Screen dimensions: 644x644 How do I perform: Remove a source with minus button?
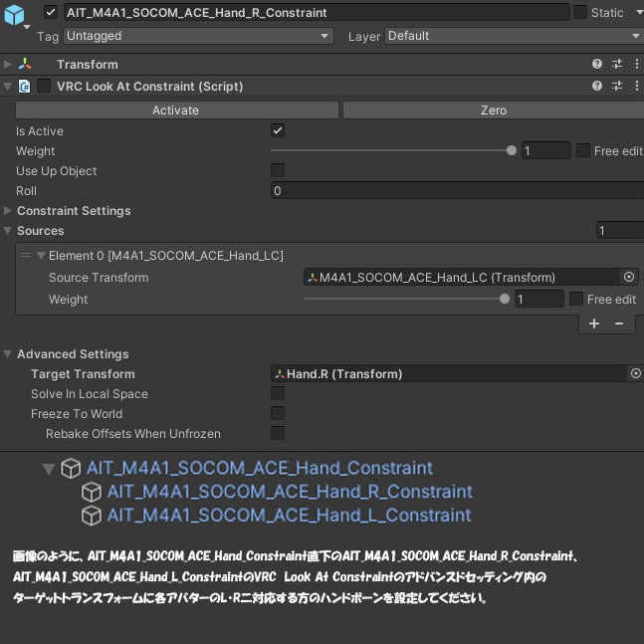[619, 324]
